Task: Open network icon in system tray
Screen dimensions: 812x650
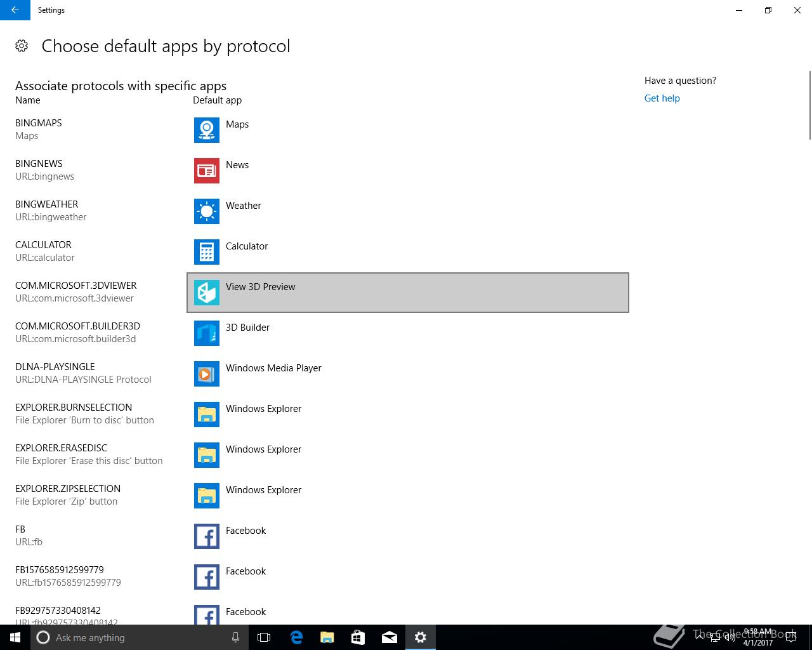Action: tap(715, 637)
